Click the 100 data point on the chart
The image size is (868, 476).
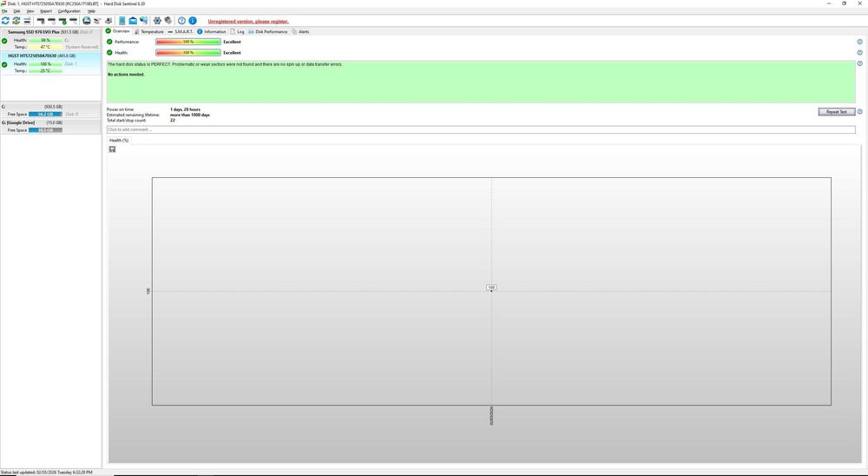[491, 288]
